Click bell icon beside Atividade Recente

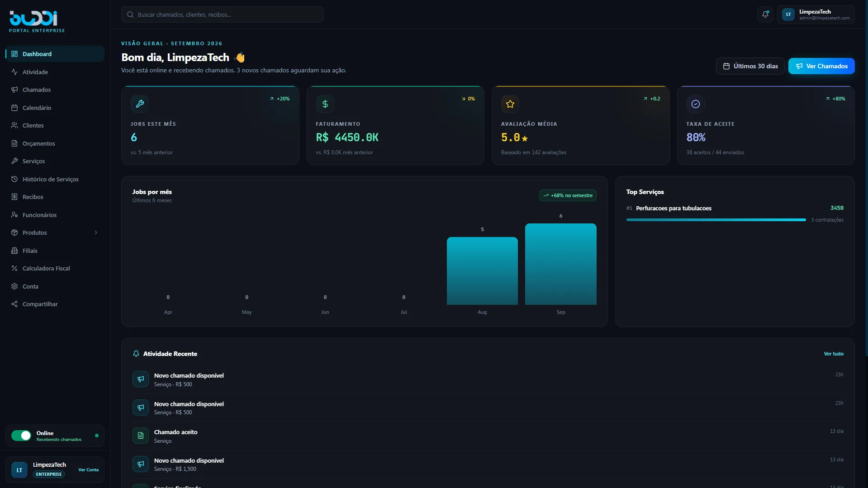136,354
